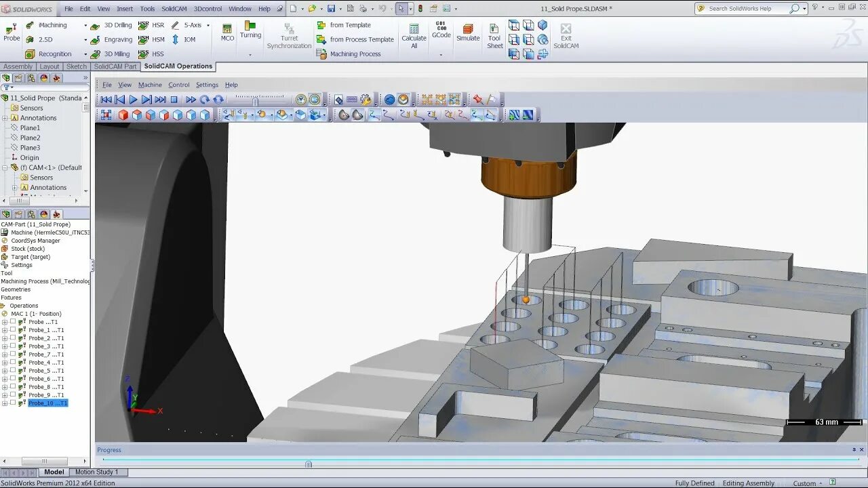Create an HSR operation

coord(151,25)
